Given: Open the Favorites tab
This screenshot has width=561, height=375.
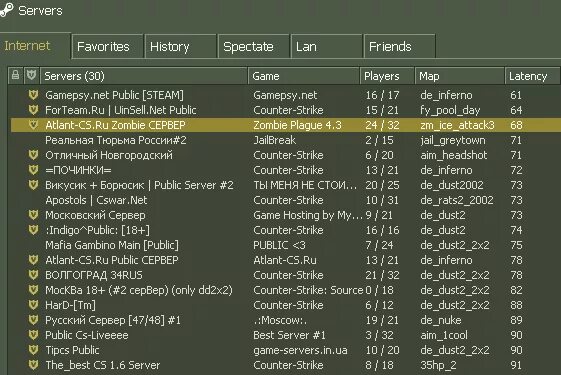Looking at the screenshot, I should [107, 46].
